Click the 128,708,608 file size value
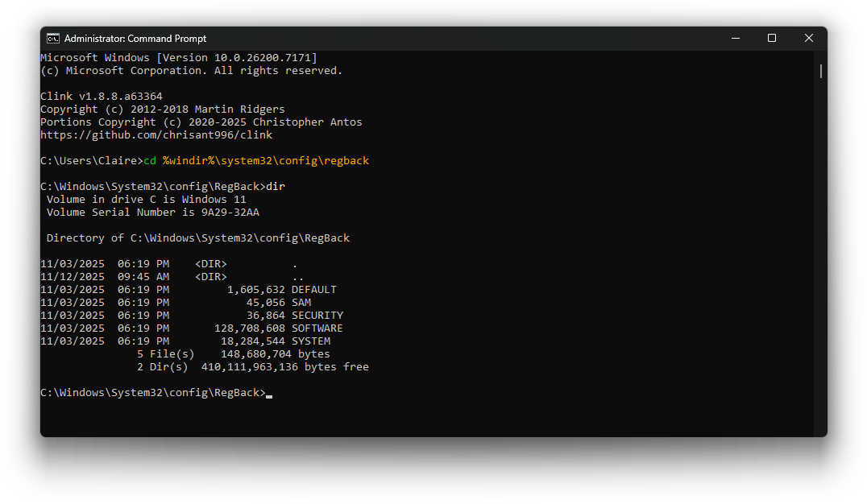Screen dimensions: 867x504 (x=250, y=328)
